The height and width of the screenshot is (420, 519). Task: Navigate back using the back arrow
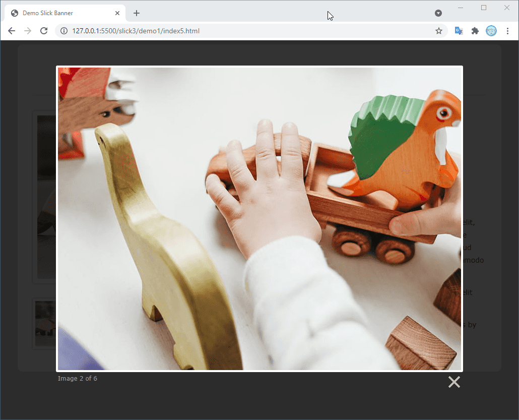[11, 31]
